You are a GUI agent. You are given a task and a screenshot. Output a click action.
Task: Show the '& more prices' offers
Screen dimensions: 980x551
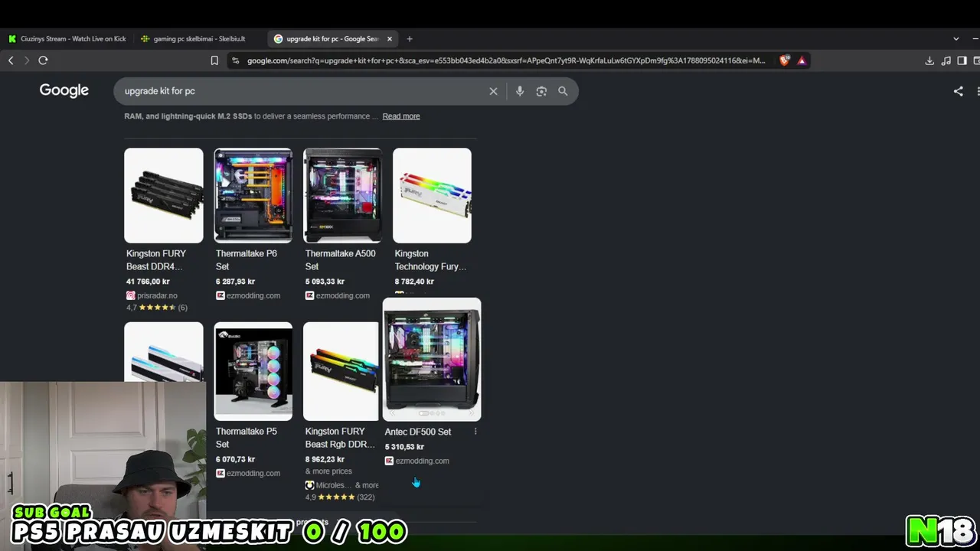(328, 471)
